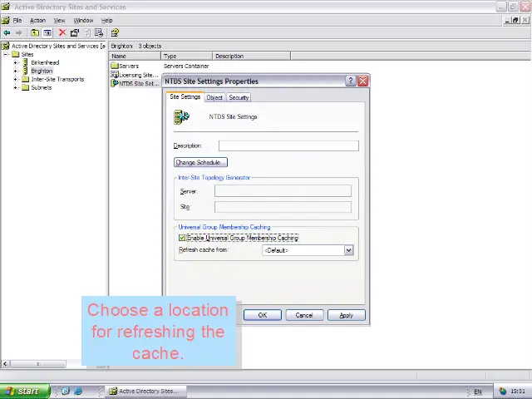Click the Active Directory Sites taskbar button

coord(146,392)
